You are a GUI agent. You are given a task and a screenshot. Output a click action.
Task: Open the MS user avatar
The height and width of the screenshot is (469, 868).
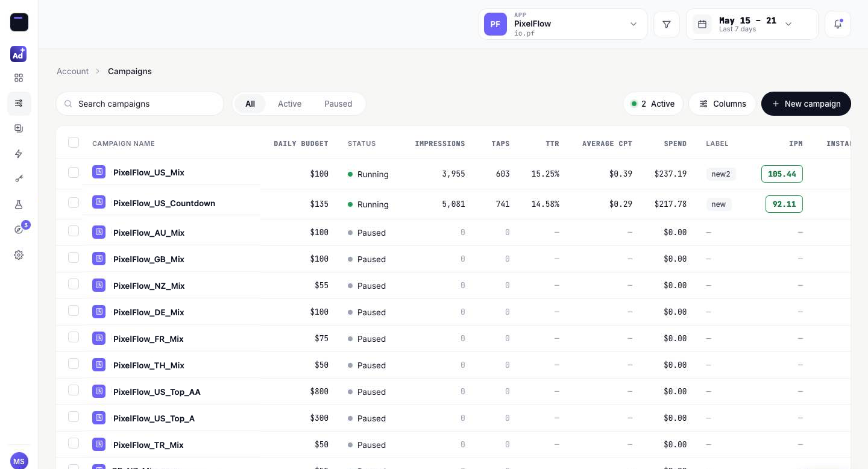pyautogui.click(x=19, y=461)
